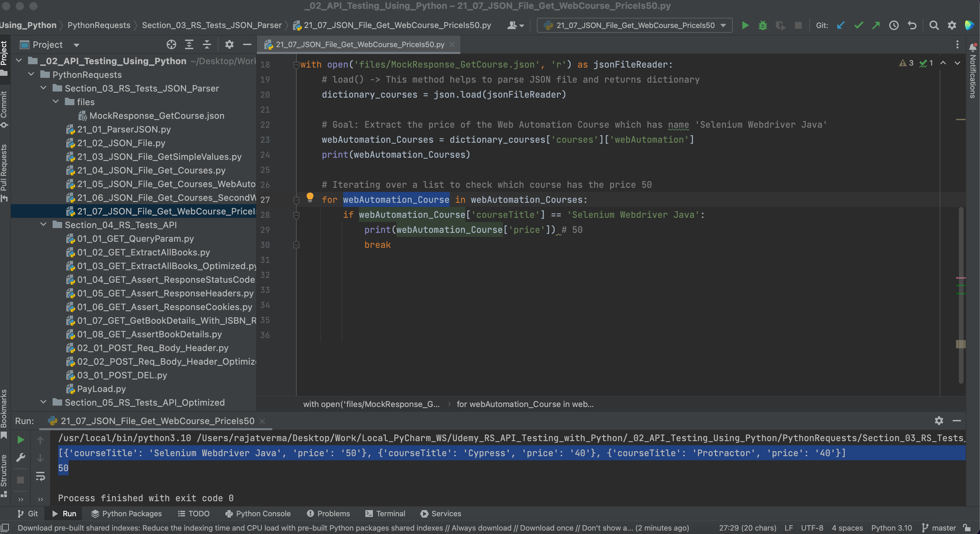Screen dimensions: 980x534
Task: Open Code With Me user icon
Action: (x=512, y=26)
